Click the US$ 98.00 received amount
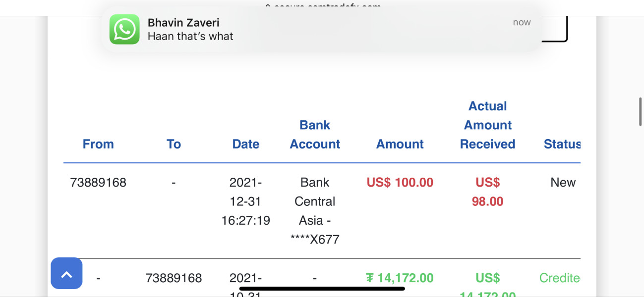Image resolution: width=644 pixels, height=297 pixels. 488,192
